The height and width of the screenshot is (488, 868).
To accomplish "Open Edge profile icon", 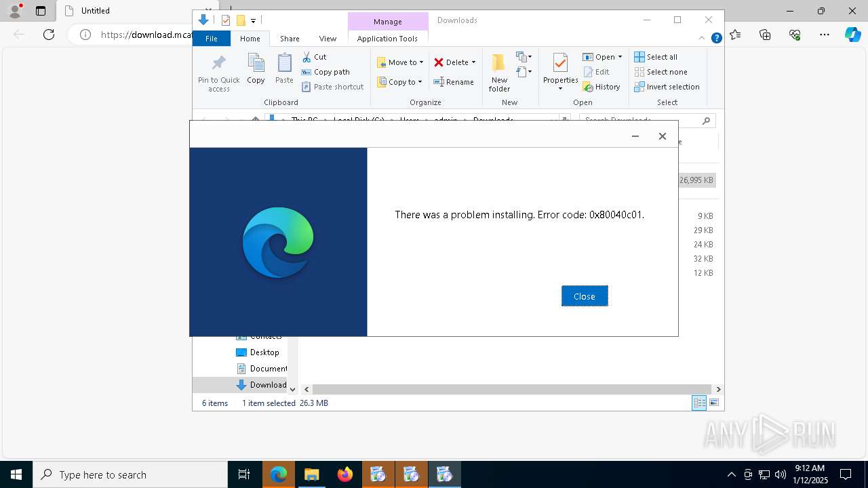I will click(15, 11).
